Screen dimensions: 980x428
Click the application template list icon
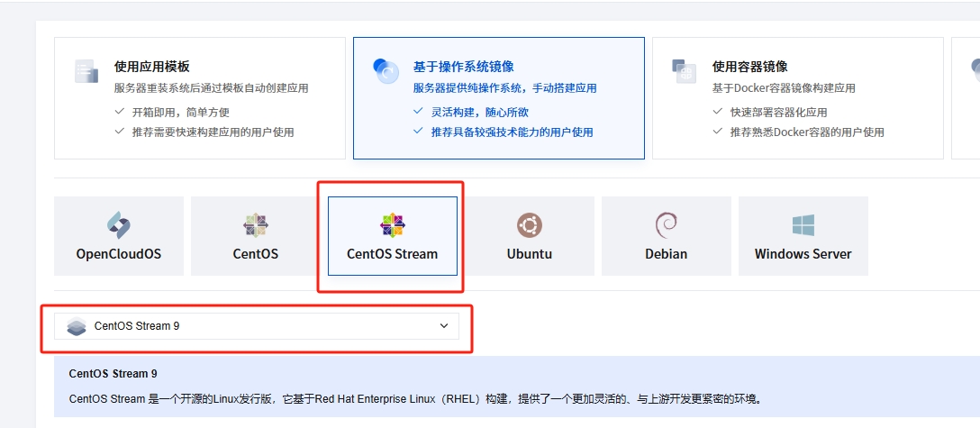(x=86, y=71)
